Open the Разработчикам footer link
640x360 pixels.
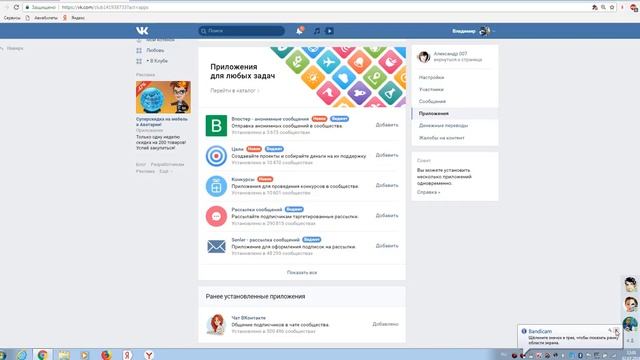tap(167, 164)
